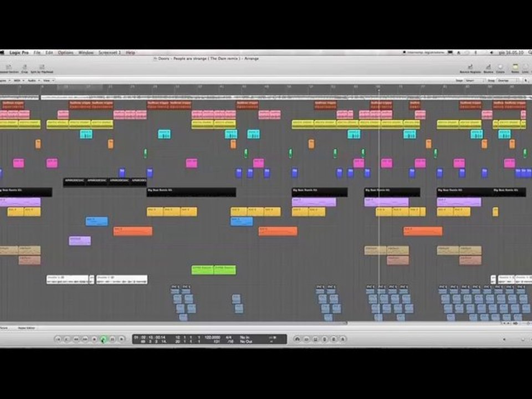Click the date and time in menu bar
Viewport: 532px width, 399px height.
click(511, 53)
